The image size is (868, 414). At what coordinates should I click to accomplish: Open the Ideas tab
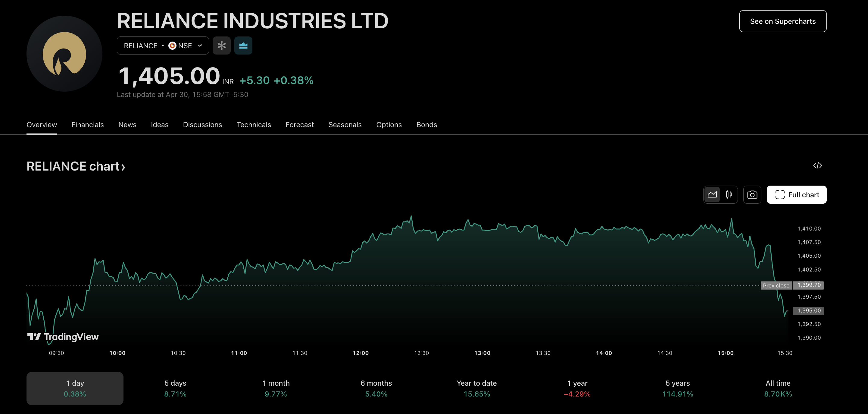tap(160, 125)
